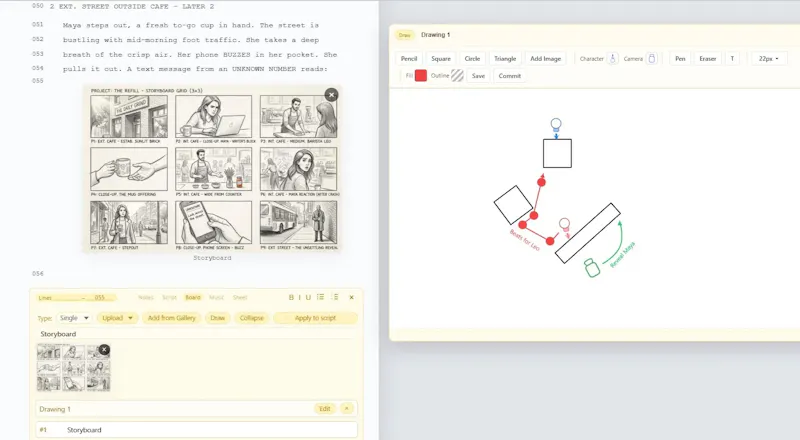Select the green camera icon on canvas
Screen dimensions: 800x440
click(x=592, y=268)
